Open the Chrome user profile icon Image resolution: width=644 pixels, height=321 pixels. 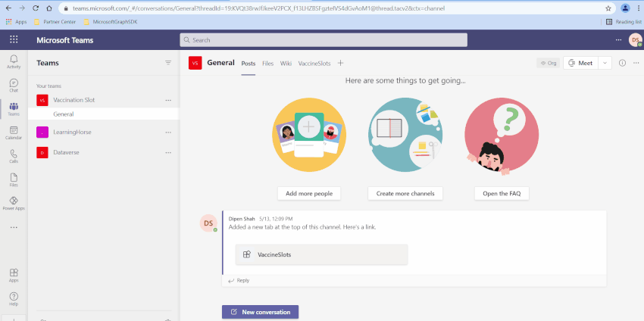click(625, 8)
